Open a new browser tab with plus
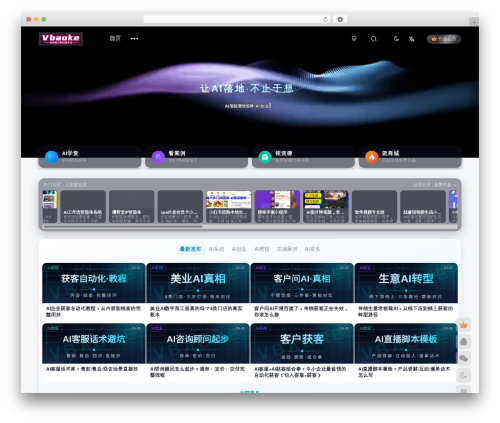 474,22
